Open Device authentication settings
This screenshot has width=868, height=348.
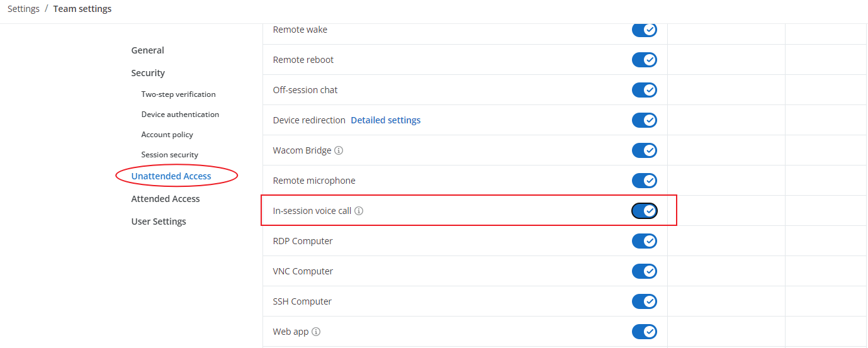click(180, 115)
